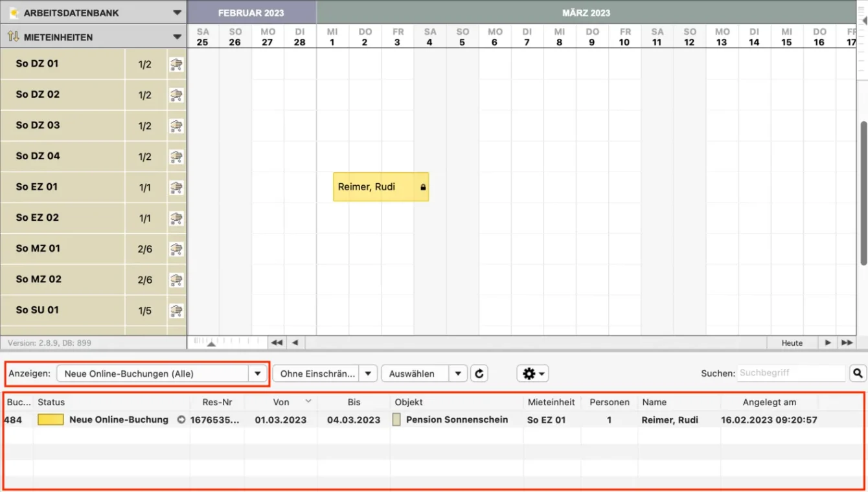Screen dimensions: 868x492
Task: Step calendar forward with single-right arrow
Action: 828,342
